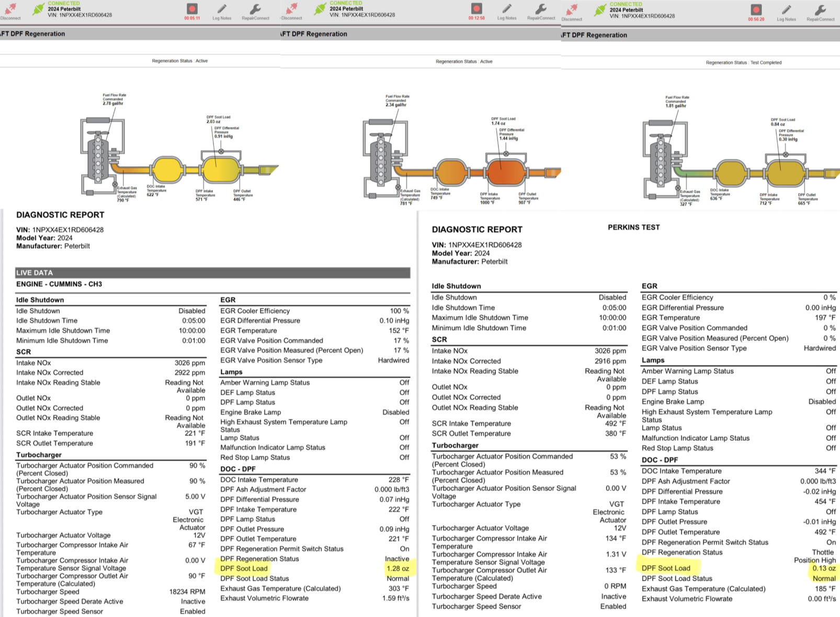Click green connected plug icon in 00:05:11 window

[38, 9]
